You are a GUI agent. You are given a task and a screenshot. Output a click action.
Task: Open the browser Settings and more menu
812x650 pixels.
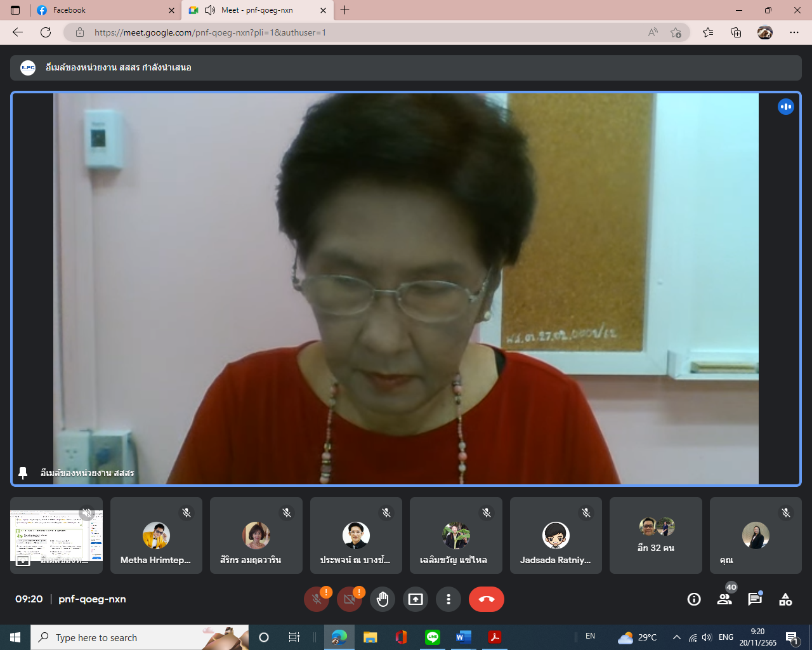pyautogui.click(x=794, y=32)
